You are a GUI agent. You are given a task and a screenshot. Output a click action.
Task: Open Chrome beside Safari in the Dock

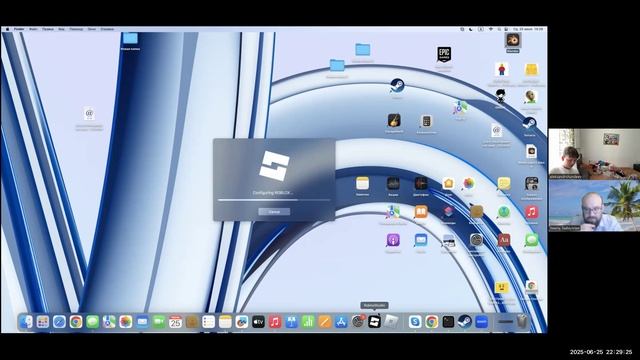pyautogui.click(x=76, y=322)
